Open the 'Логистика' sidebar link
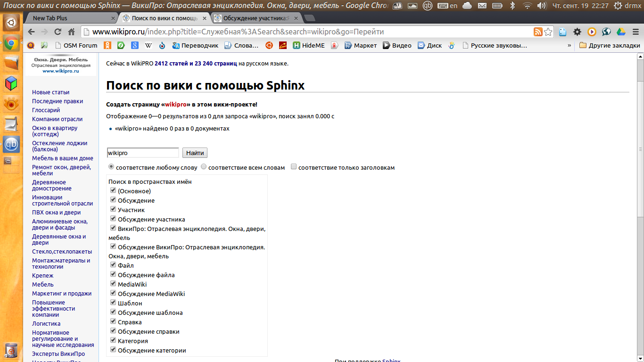Screen dimensions: 644x362 [46, 323]
